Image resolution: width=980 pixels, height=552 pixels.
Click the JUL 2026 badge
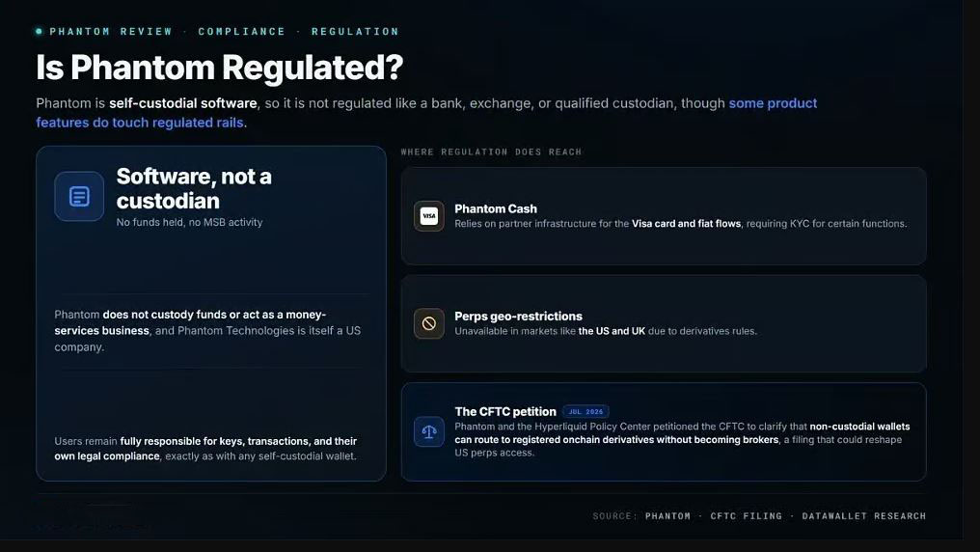(x=585, y=411)
